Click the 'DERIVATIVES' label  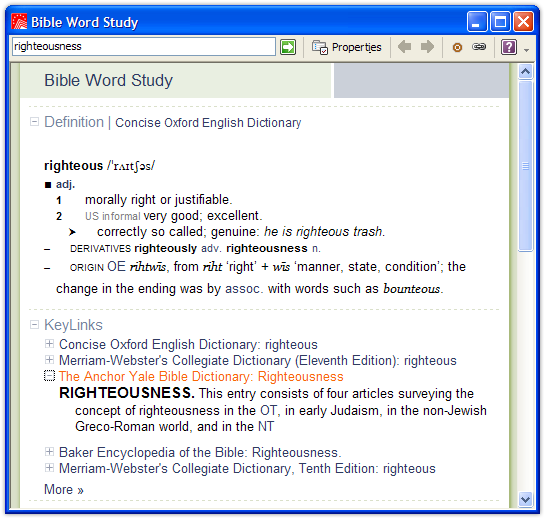click(x=100, y=249)
